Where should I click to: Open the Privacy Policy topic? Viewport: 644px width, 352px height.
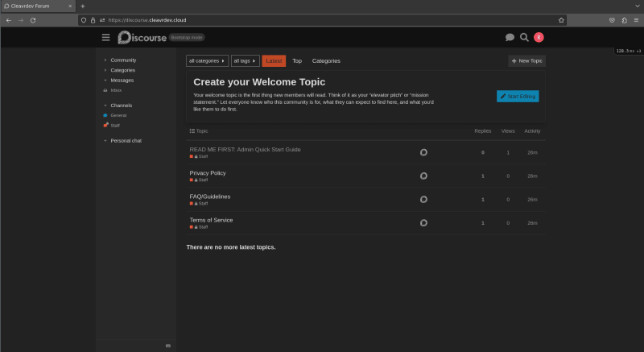(x=208, y=173)
